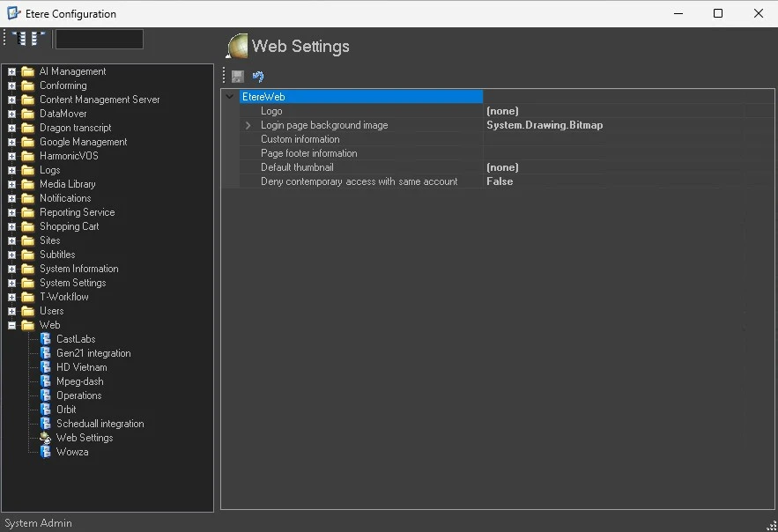This screenshot has width=778, height=532.
Task: Select the Logo property row
Action: pos(271,111)
